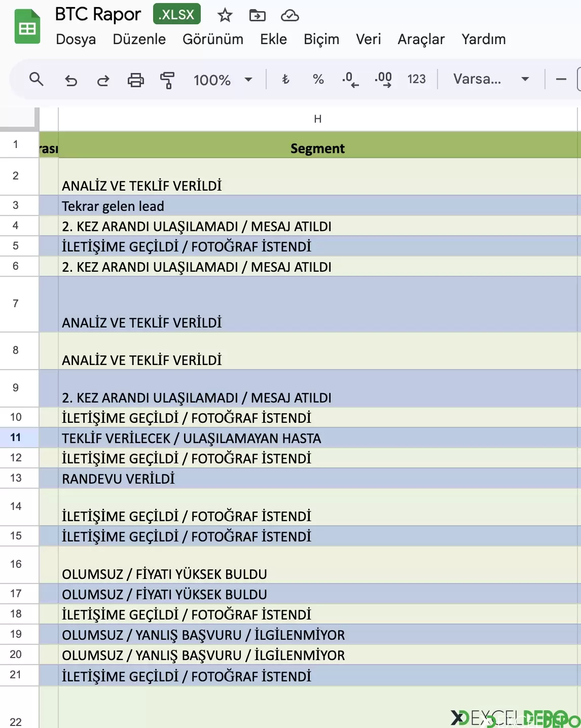Open the Ekle menu
Viewport: 581px width, 728px height.
(x=273, y=39)
